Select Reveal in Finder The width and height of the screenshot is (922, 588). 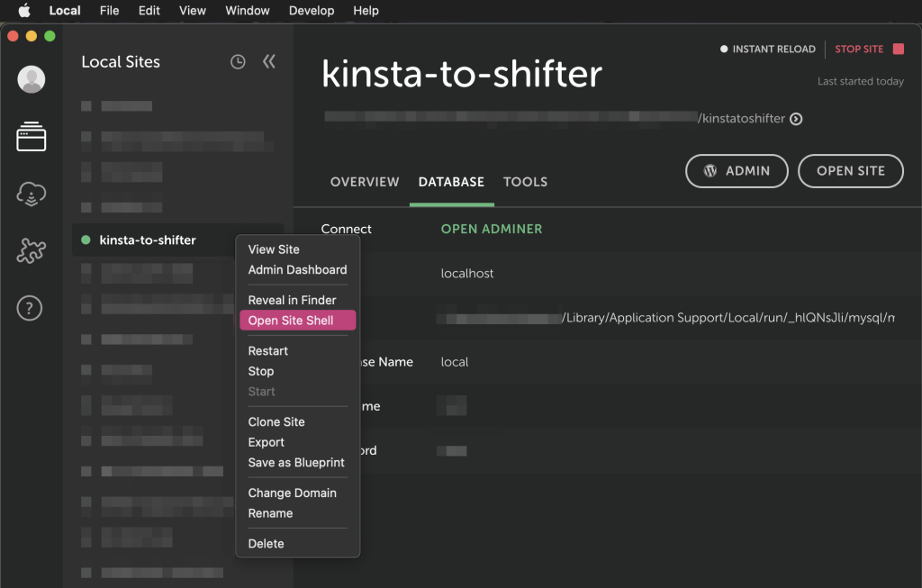(x=297, y=300)
